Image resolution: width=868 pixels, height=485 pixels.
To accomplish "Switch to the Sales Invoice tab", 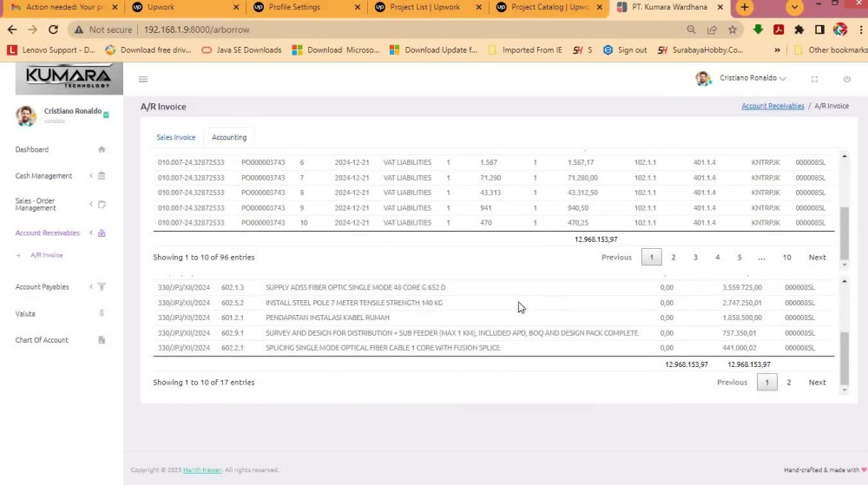I will [x=175, y=137].
